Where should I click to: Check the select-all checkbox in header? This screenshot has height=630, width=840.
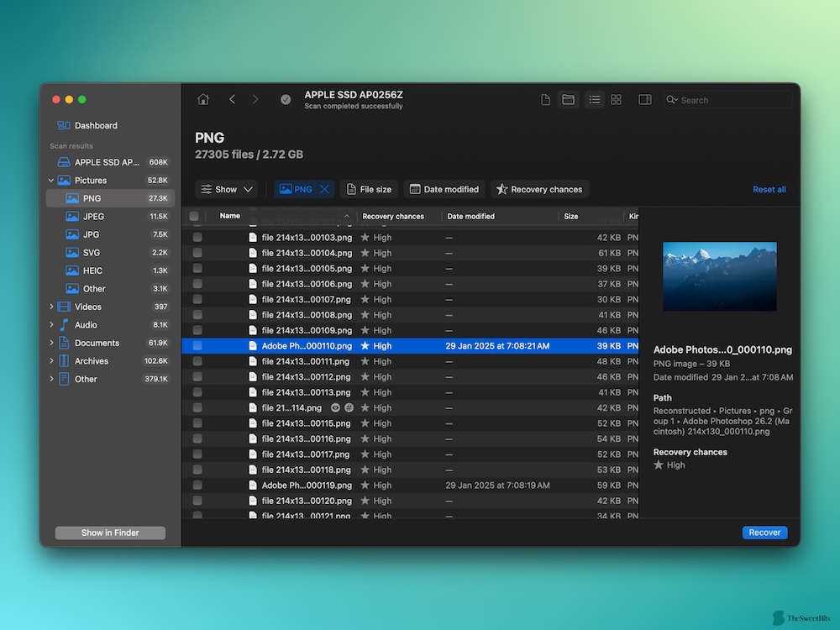[x=195, y=216]
